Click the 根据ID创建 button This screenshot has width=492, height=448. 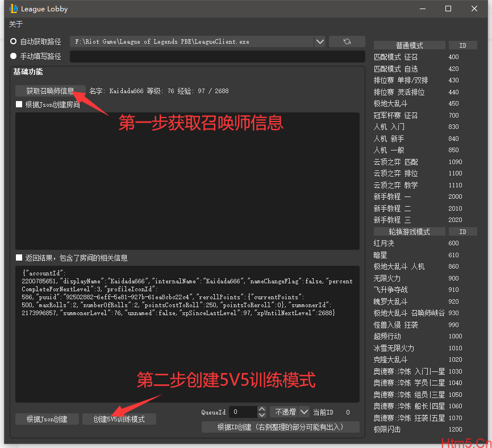(281, 427)
